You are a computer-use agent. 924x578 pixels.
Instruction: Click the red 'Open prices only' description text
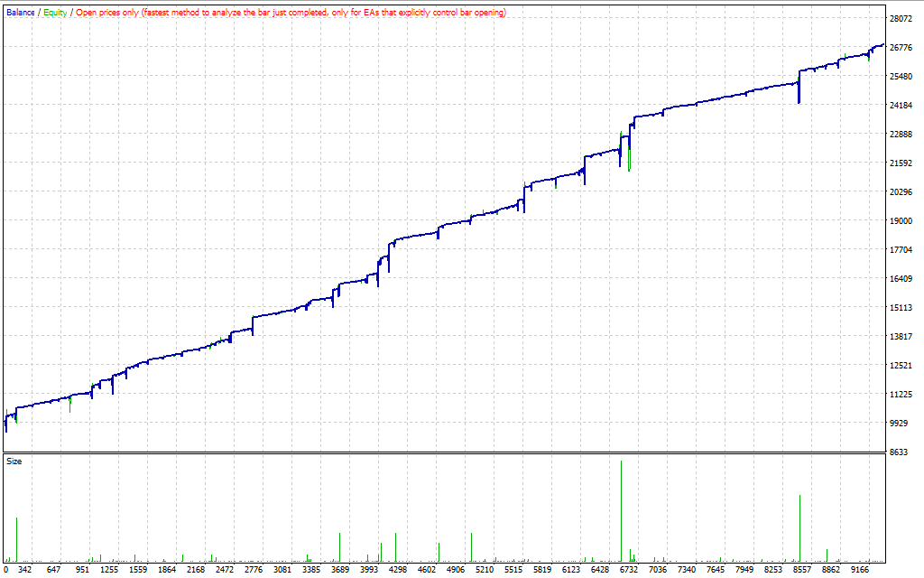(291, 13)
